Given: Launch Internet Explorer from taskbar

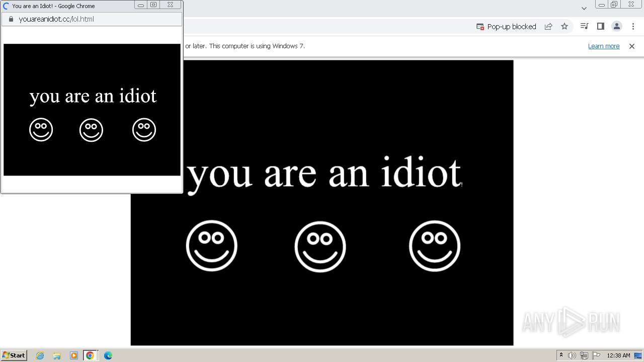Looking at the screenshot, I should [x=40, y=355].
